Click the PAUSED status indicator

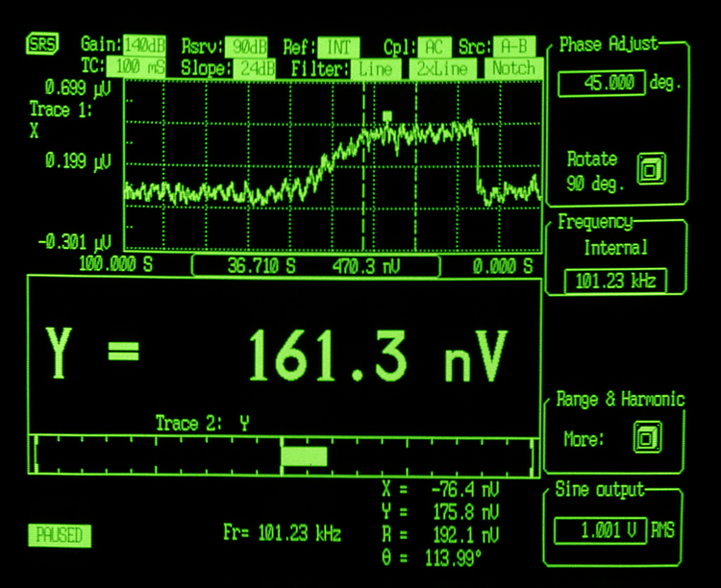coord(60,535)
